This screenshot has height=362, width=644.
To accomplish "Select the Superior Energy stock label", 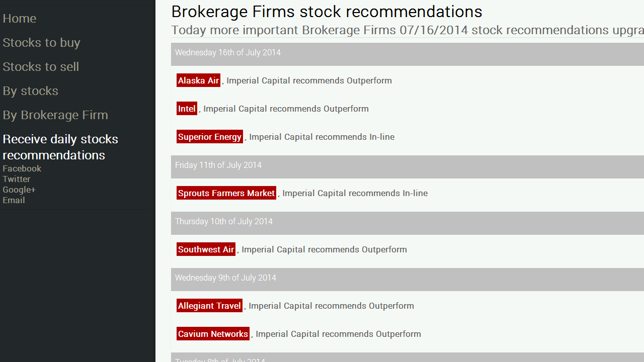I will [210, 136].
